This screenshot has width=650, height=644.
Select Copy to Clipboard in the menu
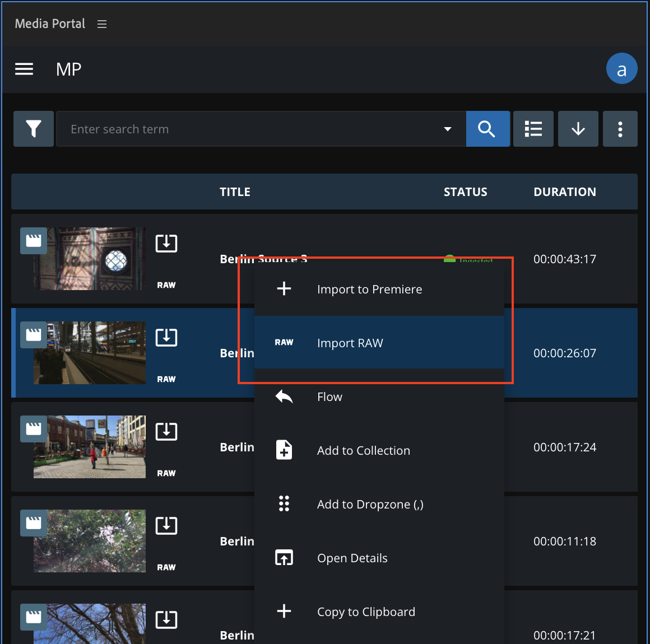pos(366,612)
